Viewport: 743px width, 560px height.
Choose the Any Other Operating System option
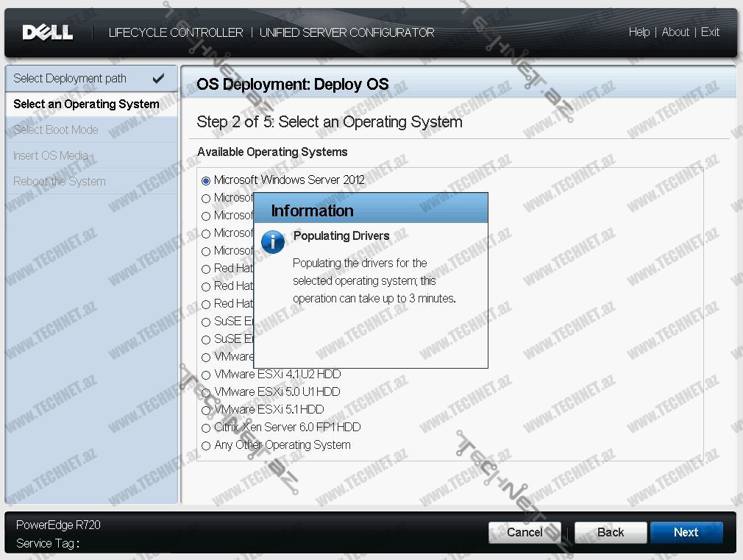tap(206, 445)
